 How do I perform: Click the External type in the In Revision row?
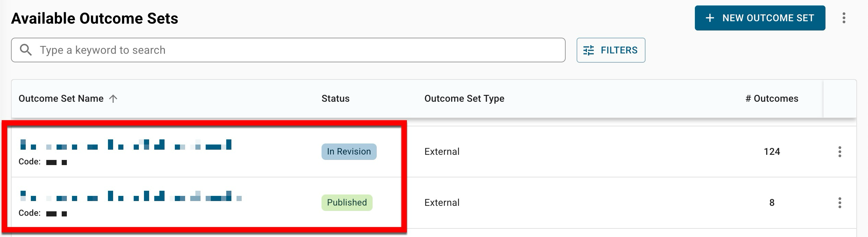442,152
